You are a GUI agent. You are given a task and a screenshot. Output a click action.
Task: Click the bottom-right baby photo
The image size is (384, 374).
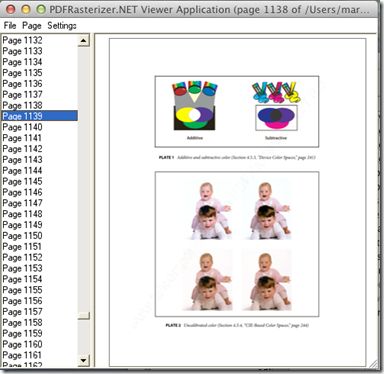(x=267, y=280)
